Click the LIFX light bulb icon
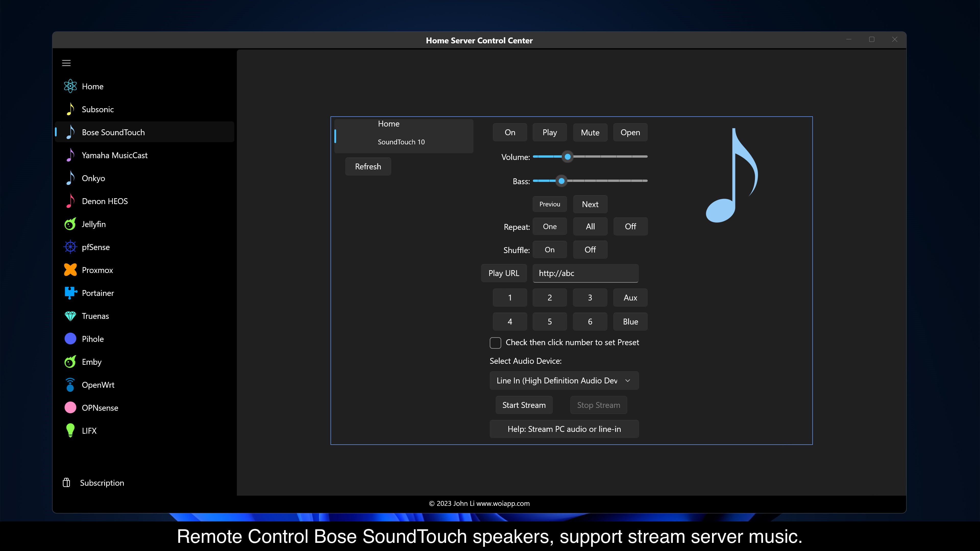The image size is (980, 551). coord(70,430)
